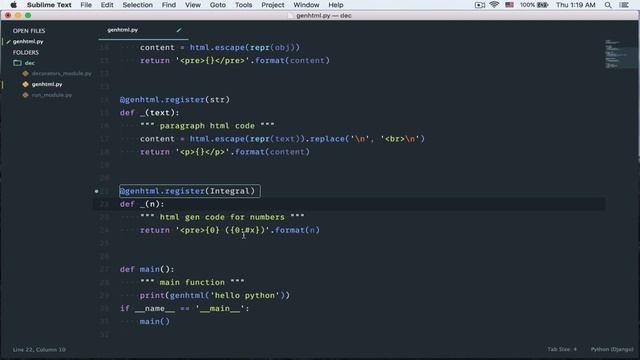The height and width of the screenshot is (360, 640).
Task: Click the OPEN FILES heading
Action: (x=29, y=31)
